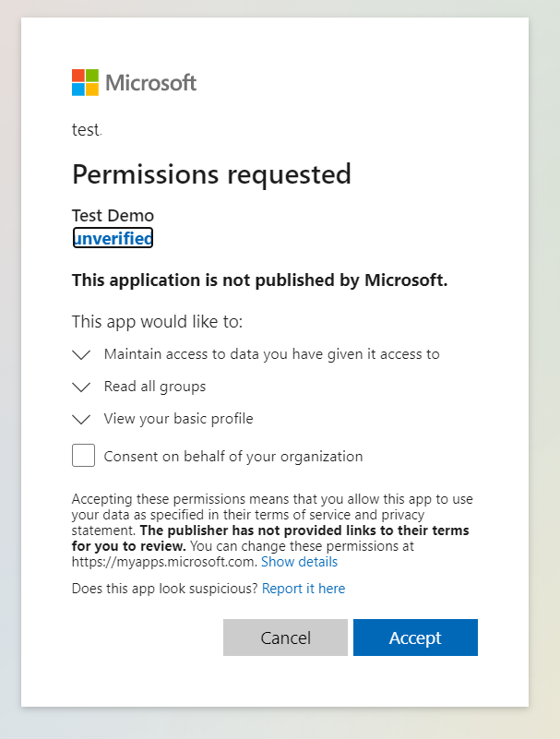Open the unverified publisher link

pyautogui.click(x=113, y=238)
